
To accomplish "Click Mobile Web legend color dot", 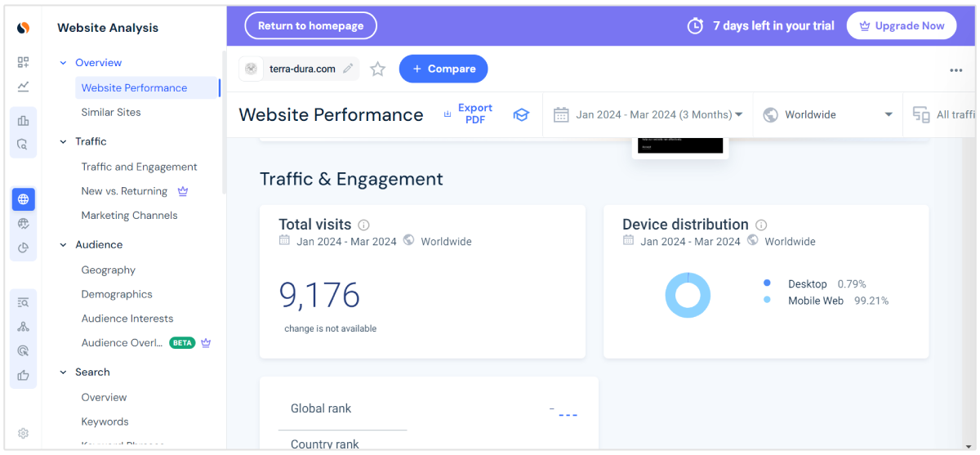I will point(767,301).
